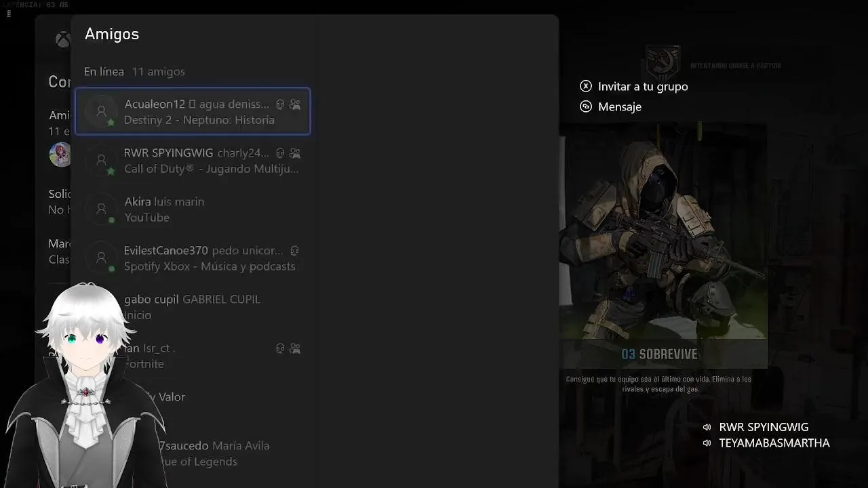The height and width of the screenshot is (488, 868).
Task: Select the María Avila friend row
Action: (193, 453)
